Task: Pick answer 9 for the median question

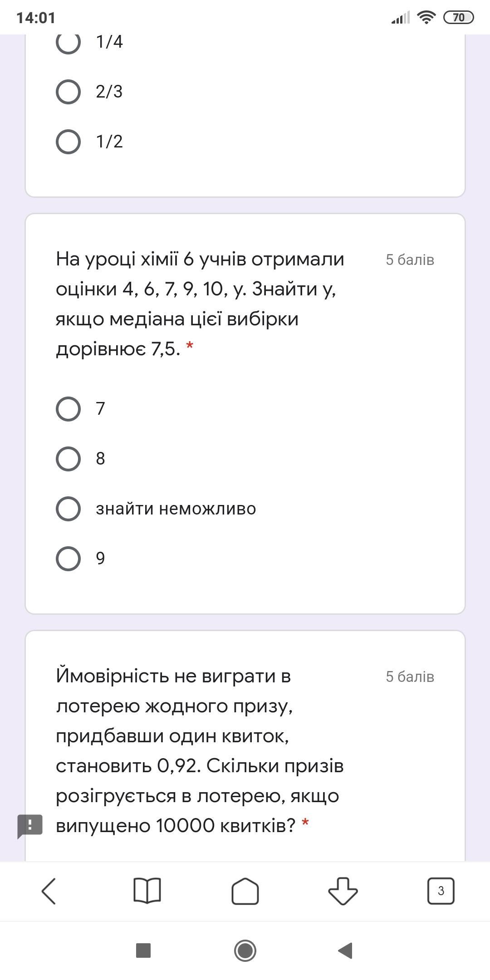Action: (68, 559)
